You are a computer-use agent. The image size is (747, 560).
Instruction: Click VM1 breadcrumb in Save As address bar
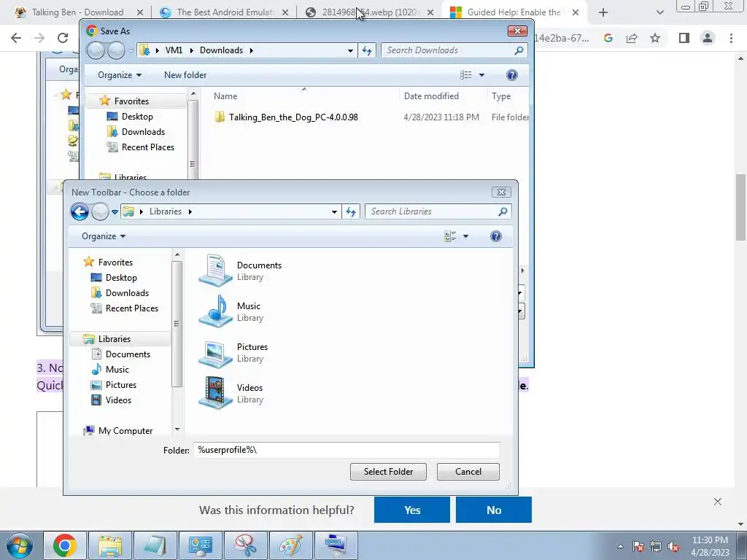coord(174,50)
